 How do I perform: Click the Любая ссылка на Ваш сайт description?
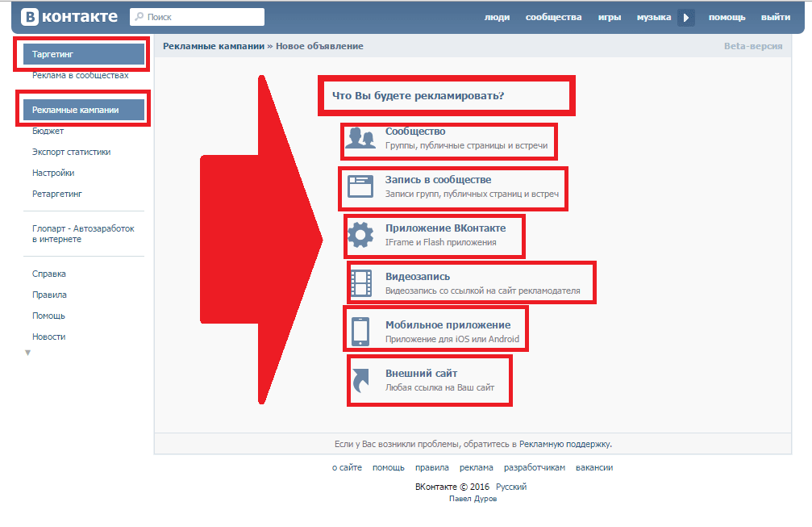point(439,387)
